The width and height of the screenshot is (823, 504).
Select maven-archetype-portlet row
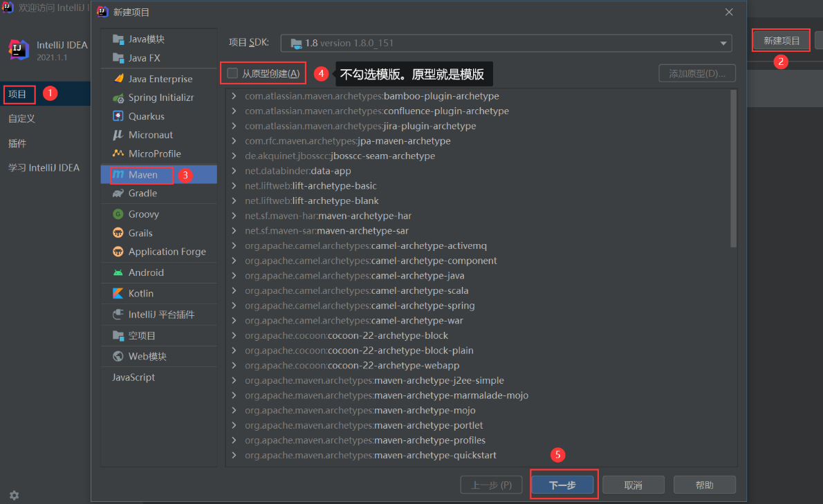[x=478, y=425]
